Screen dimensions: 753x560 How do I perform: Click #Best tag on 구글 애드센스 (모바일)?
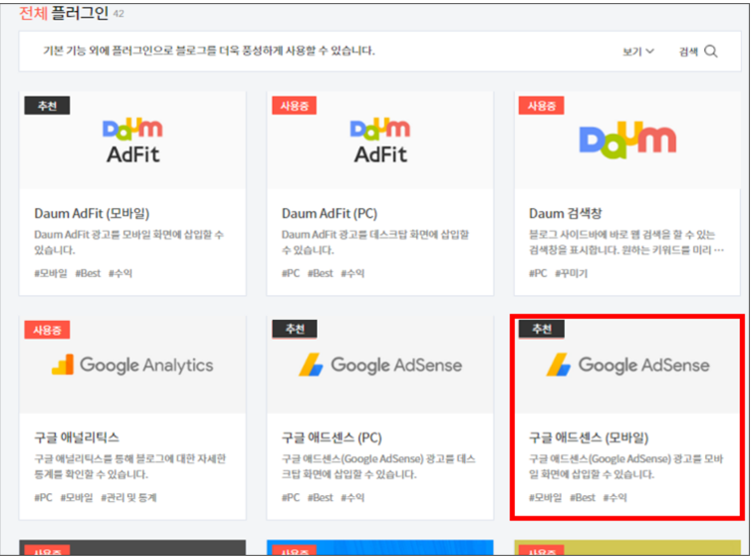coord(583,497)
